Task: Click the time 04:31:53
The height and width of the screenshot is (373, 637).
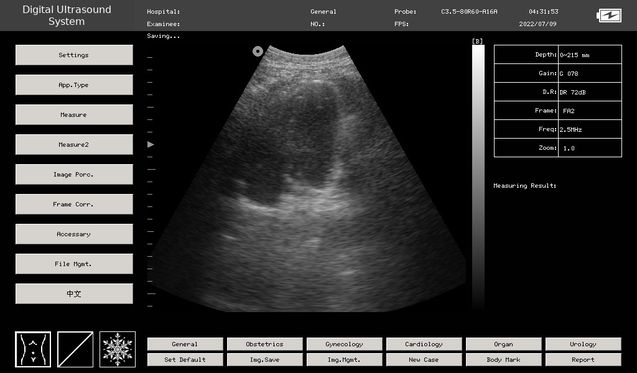Action: click(543, 12)
